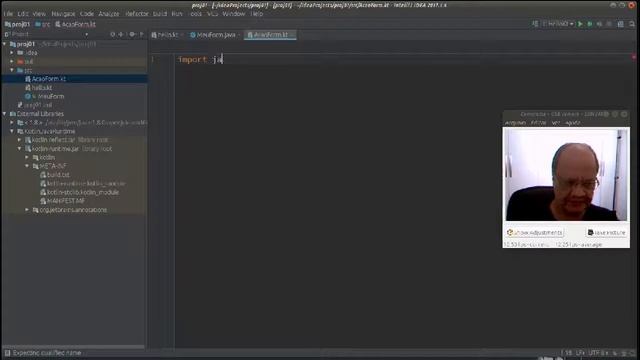
Task: Click the Search Everywhere magnifier icon
Action: 632,24
